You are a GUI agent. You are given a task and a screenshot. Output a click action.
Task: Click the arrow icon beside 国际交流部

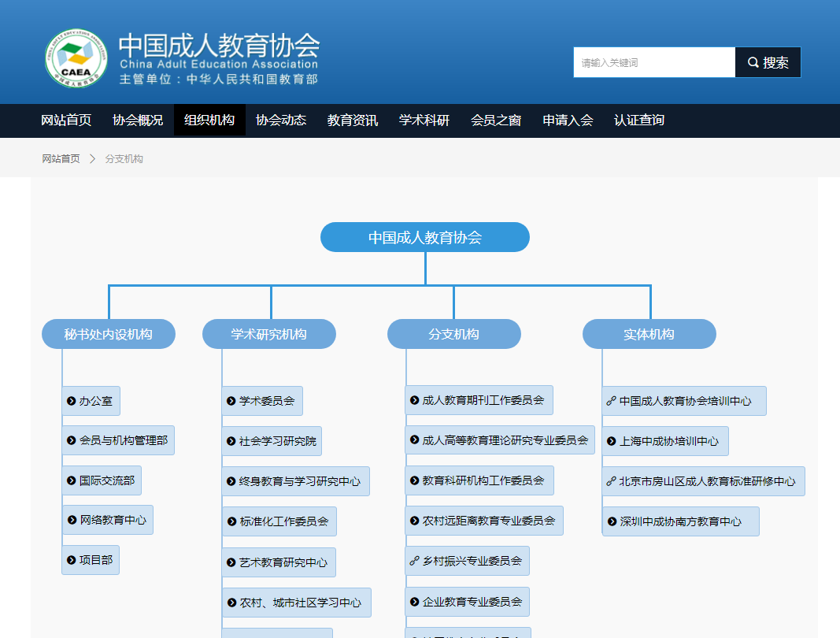coord(72,480)
